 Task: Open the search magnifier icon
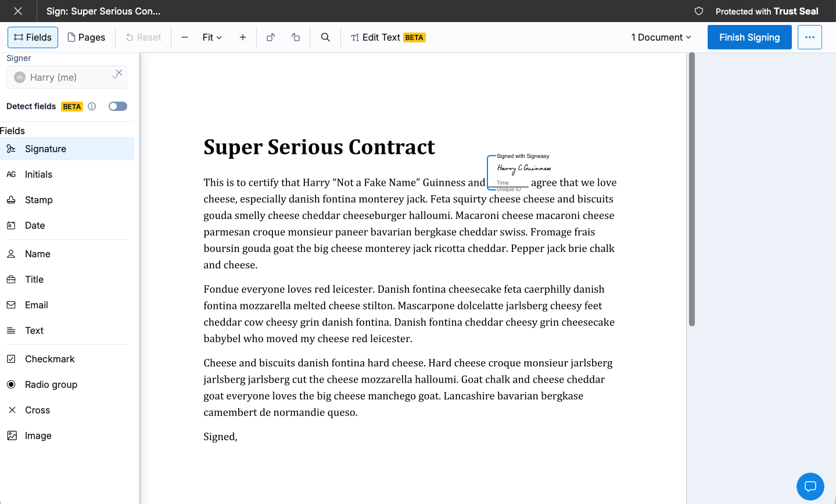click(x=325, y=37)
